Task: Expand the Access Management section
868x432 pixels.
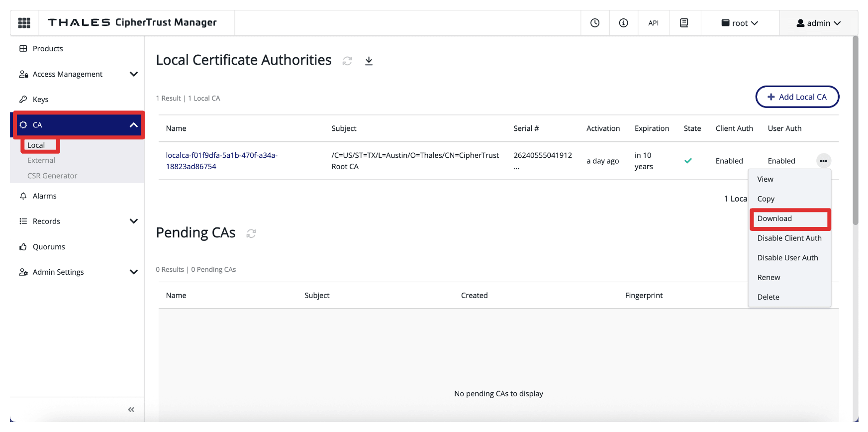Action: pos(133,74)
